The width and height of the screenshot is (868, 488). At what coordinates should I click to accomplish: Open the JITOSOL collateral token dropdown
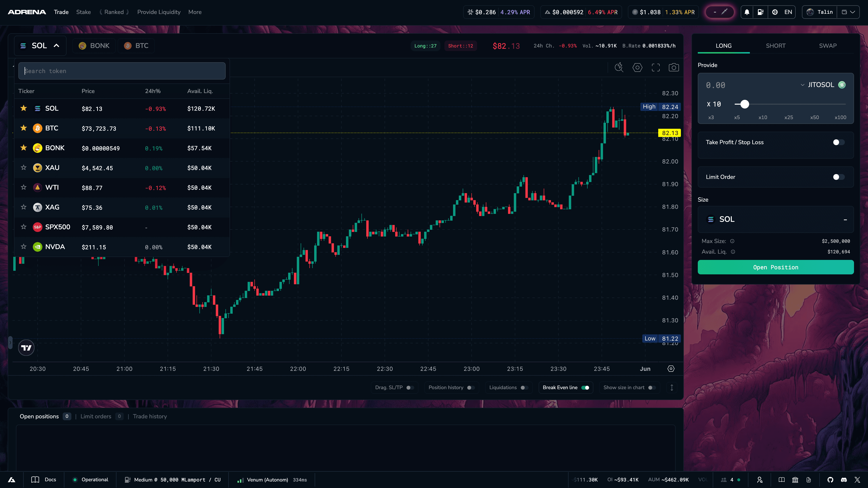click(824, 85)
